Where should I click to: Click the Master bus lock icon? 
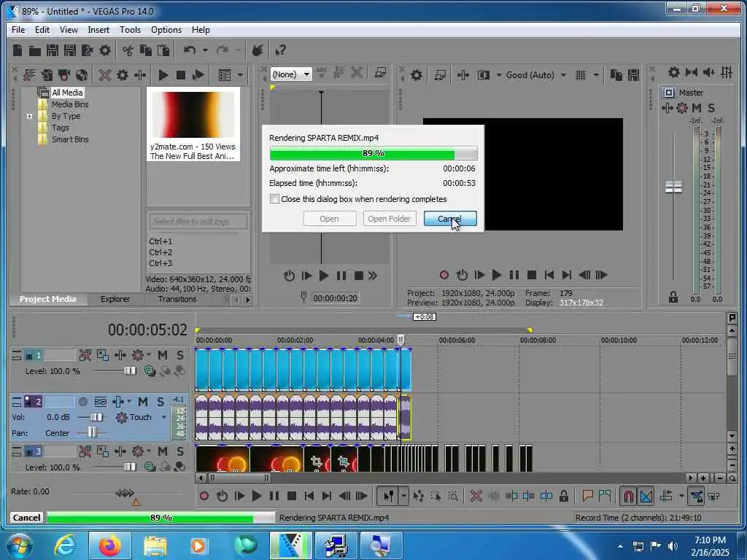tap(673, 297)
